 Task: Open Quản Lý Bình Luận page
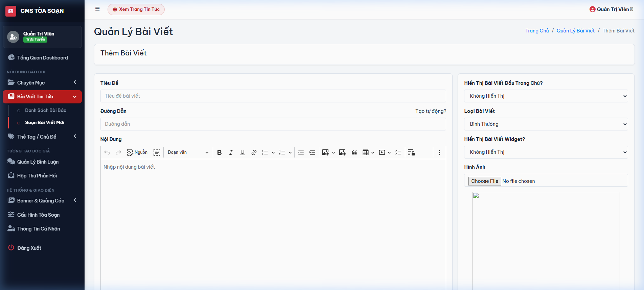click(42, 162)
